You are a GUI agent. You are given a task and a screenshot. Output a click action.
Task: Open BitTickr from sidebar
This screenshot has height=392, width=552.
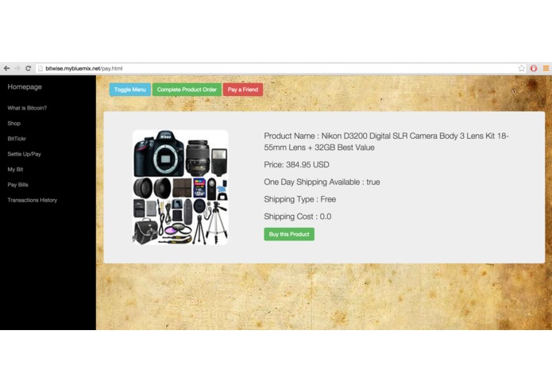pyautogui.click(x=17, y=139)
